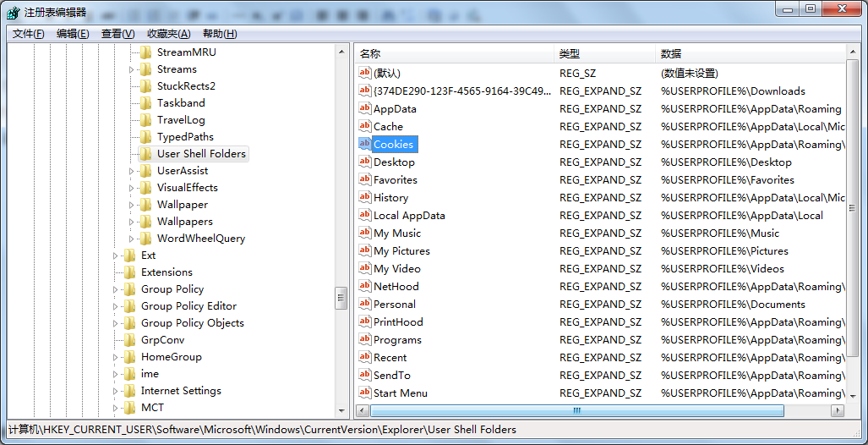Expand the Streams tree node
Image resolution: width=868 pixels, height=445 pixels.
131,70
